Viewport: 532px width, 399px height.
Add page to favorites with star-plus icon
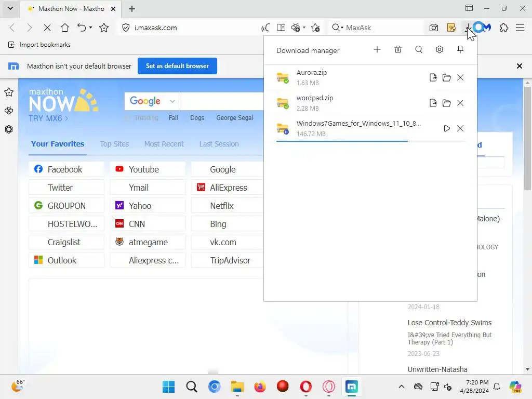coord(315,28)
